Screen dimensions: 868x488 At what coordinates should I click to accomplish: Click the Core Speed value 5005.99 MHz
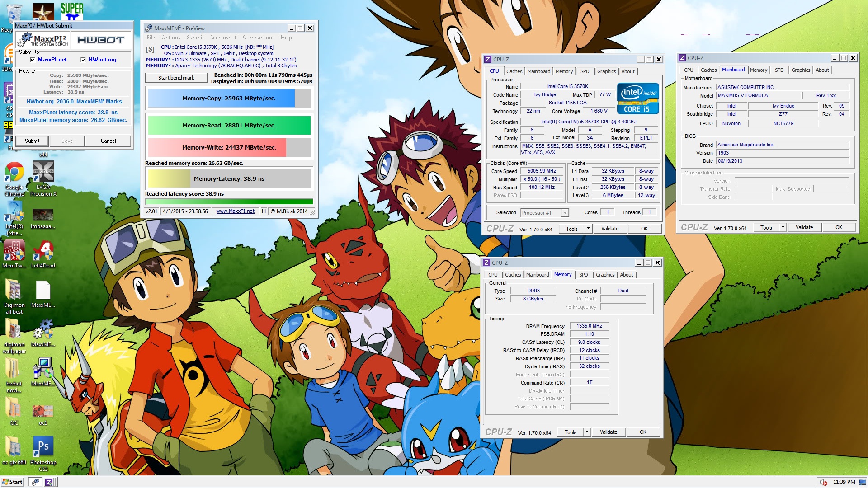(542, 171)
